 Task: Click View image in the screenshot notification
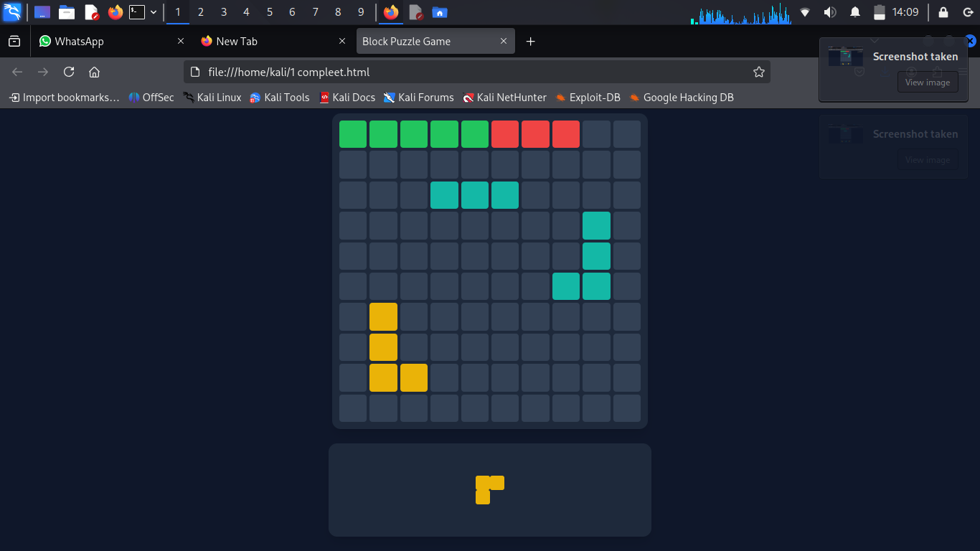tap(928, 83)
